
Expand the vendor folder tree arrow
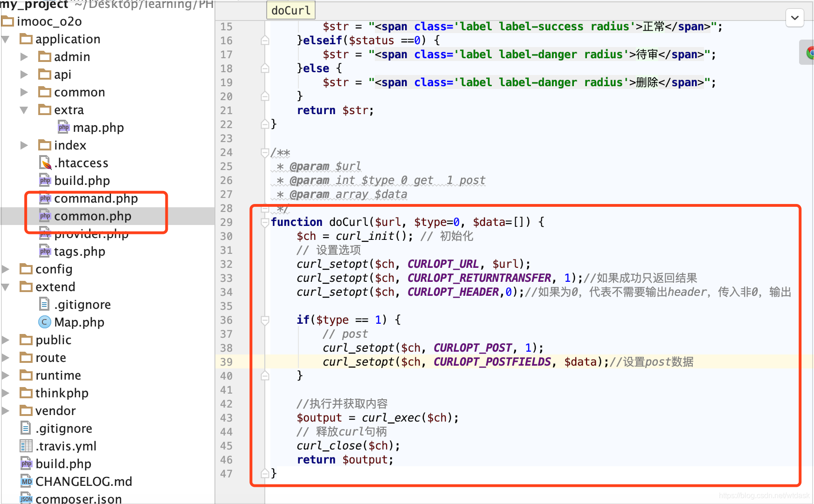(6, 411)
